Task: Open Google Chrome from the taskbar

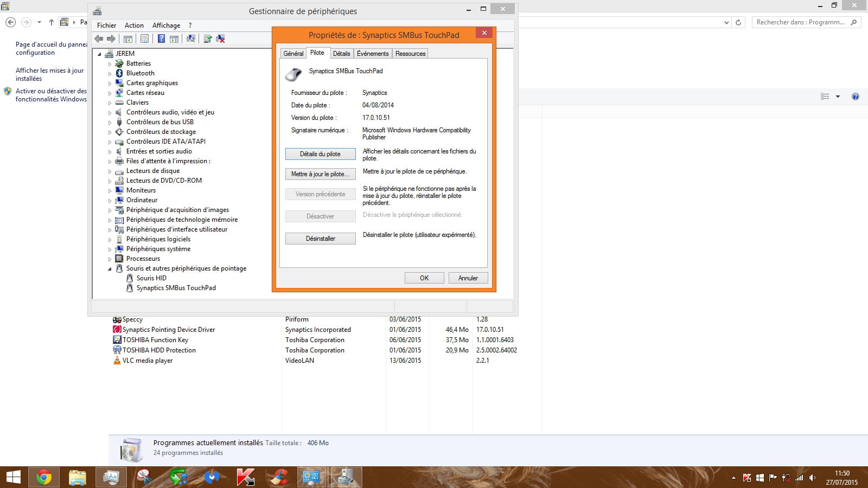Action: 44,477
